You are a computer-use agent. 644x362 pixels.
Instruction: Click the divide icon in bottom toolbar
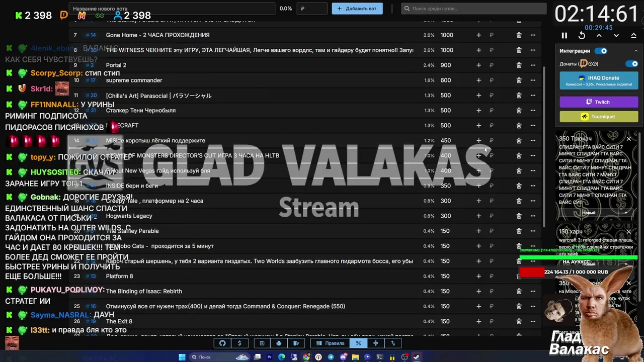coord(375,343)
